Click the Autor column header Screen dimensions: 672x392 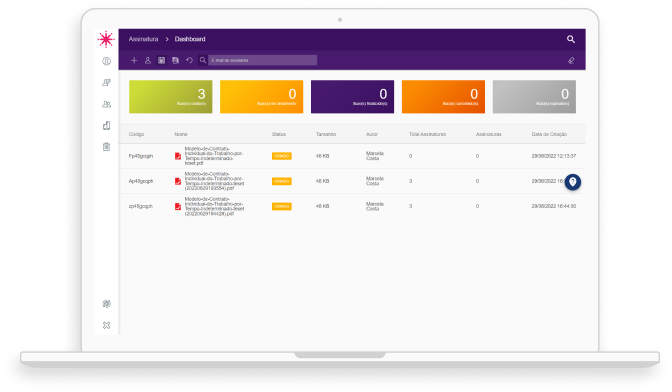click(372, 134)
